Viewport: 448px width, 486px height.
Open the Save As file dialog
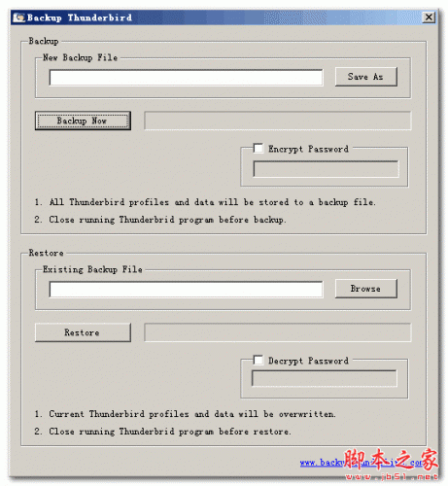click(x=366, y=77)
